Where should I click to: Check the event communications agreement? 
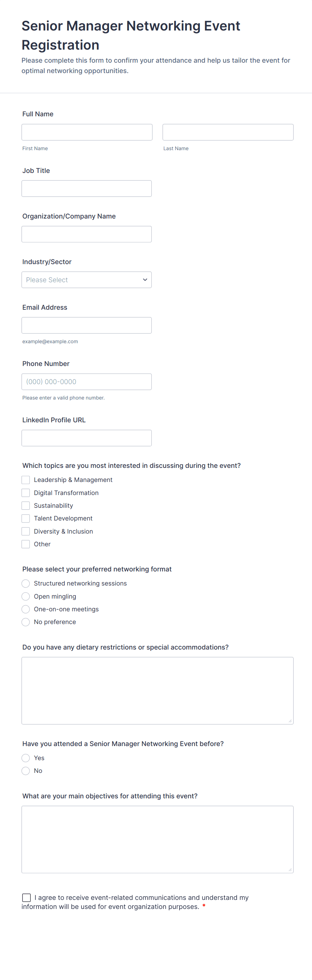26,898
